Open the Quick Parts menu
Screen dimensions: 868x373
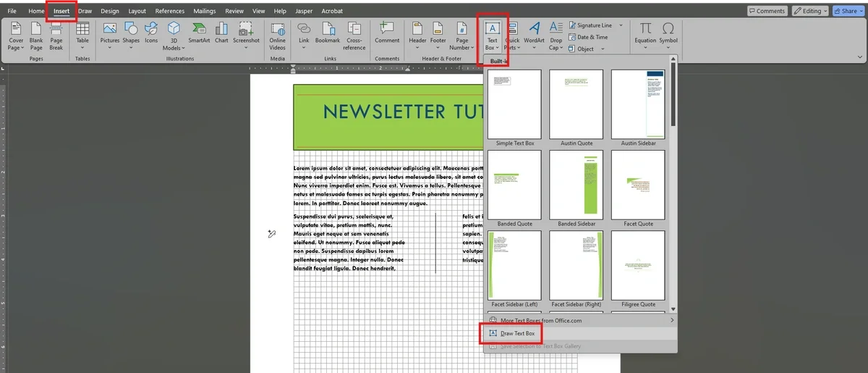[512, 35]
